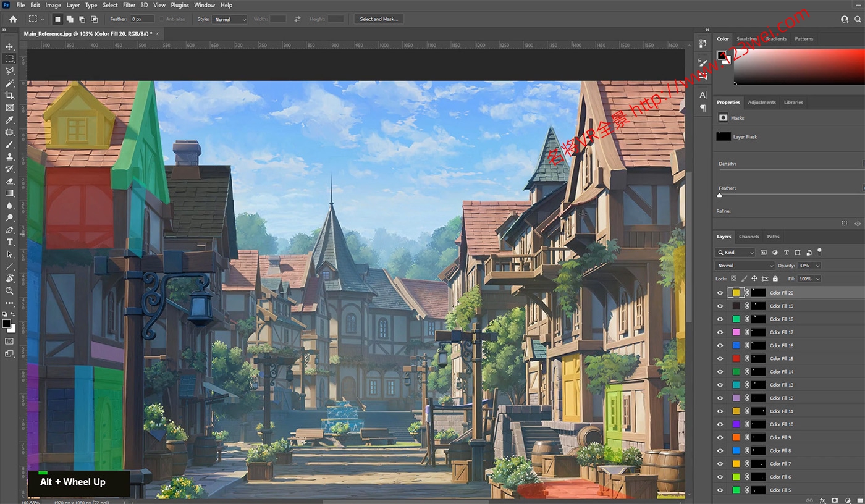Select the Crop tool
The width and height of the screenshot is (865, 504).
9,95
